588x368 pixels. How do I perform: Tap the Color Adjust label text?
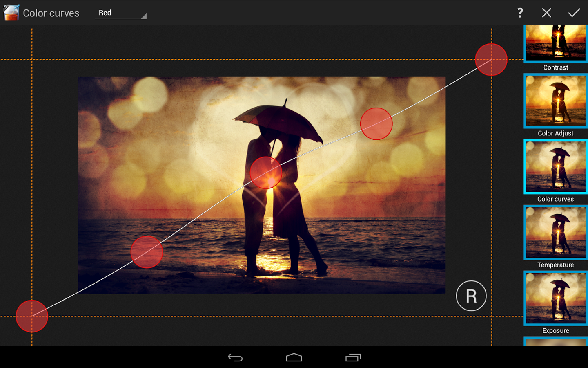tap(556, 133)
